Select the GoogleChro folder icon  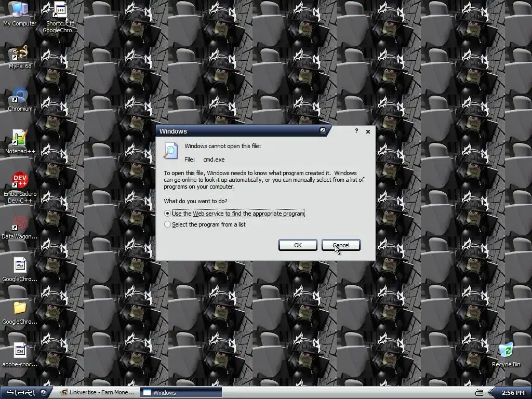point(20,312)
